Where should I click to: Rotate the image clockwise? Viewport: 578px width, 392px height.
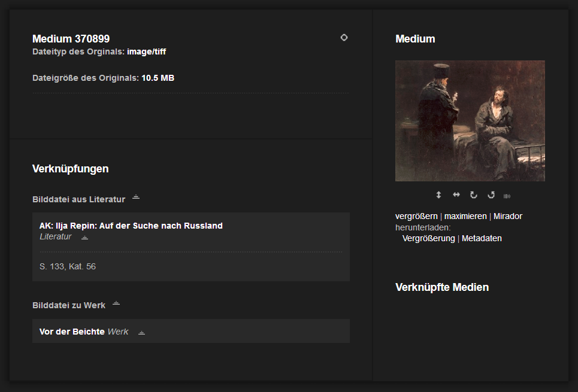[x=474, y=195]
